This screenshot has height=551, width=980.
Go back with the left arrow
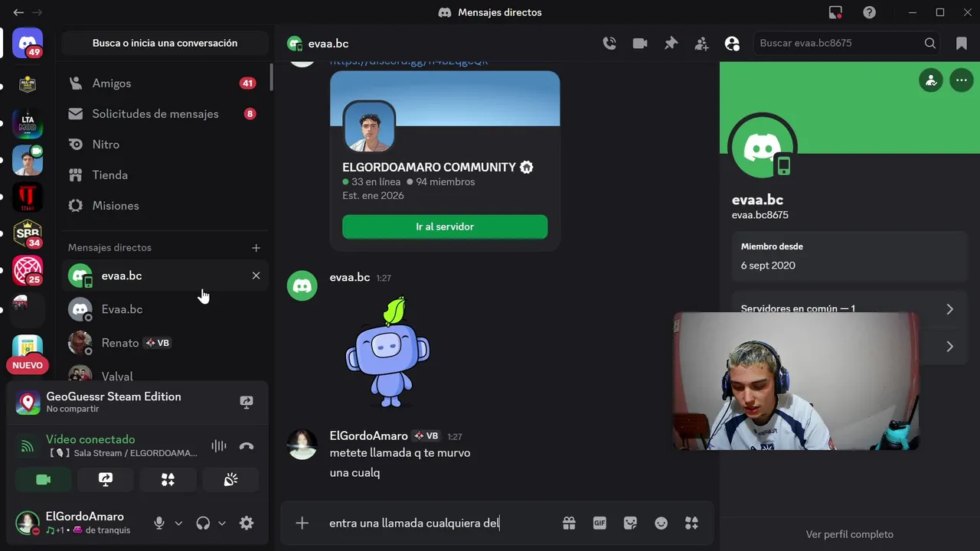point(18,12)
